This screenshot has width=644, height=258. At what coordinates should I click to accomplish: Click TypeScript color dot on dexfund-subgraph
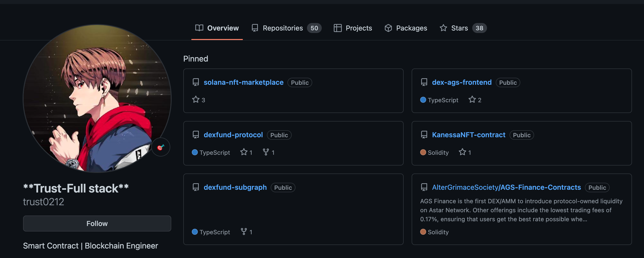click(x=195, y=232)
